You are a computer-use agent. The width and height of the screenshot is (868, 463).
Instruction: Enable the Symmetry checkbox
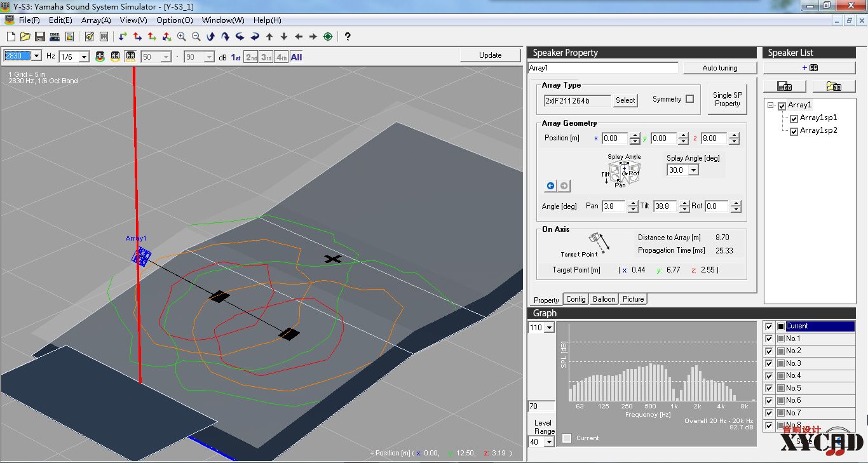pos(689,99)
